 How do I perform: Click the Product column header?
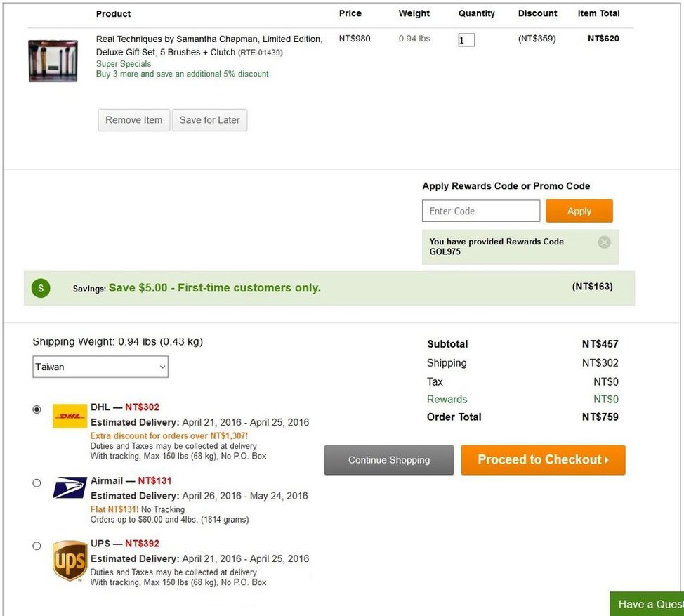(114, 14)
